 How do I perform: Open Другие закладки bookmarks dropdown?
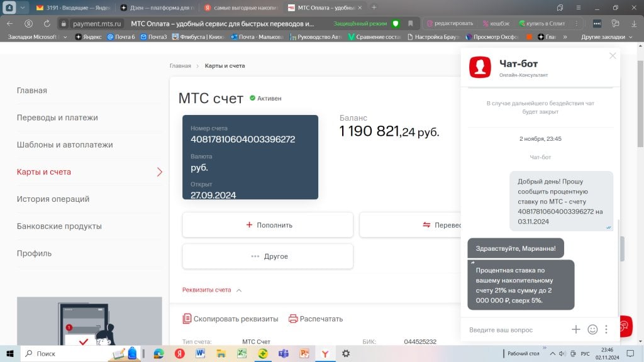point(607,37)
